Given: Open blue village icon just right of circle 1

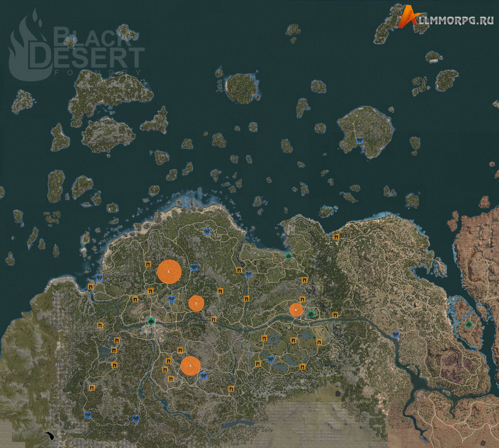Looking at the screenshot, I should [x=194, y=267].
